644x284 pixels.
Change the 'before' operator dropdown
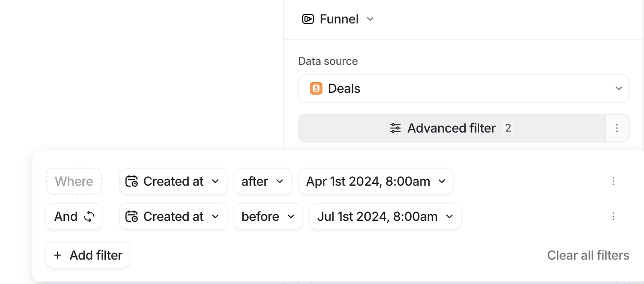[268, 216]
